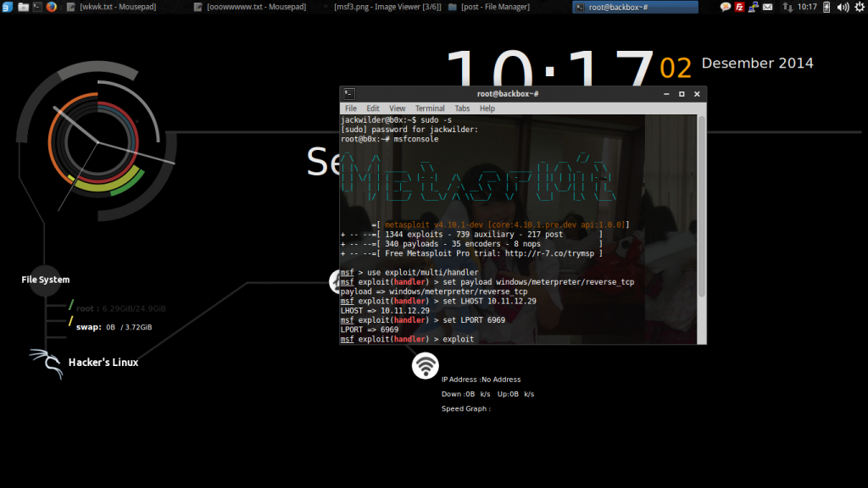Image resolution: width=868 pixels, height=488 pixels.
Task: Open the battery power indicator
Action: pos(826,7)
